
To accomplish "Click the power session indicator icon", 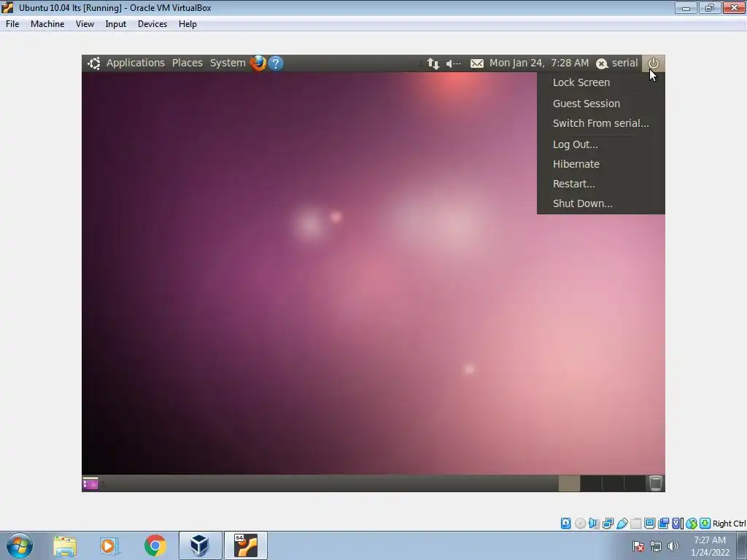I will [653, 63].
